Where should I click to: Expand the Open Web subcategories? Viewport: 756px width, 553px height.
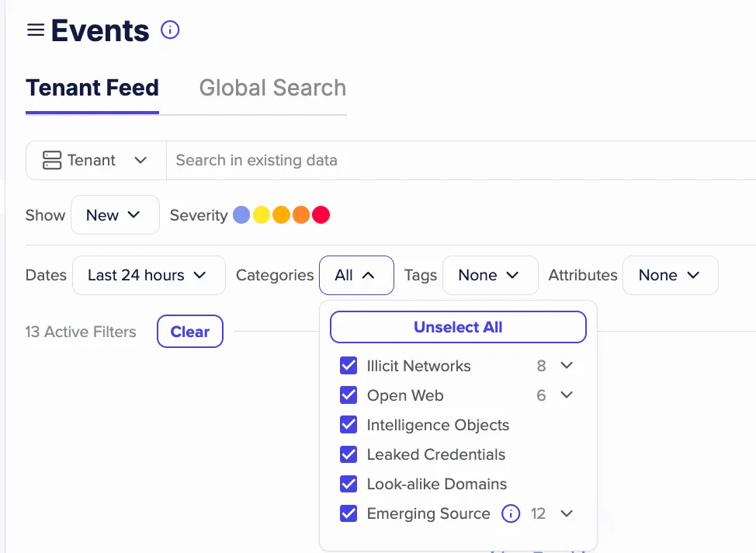coord(567,395)
